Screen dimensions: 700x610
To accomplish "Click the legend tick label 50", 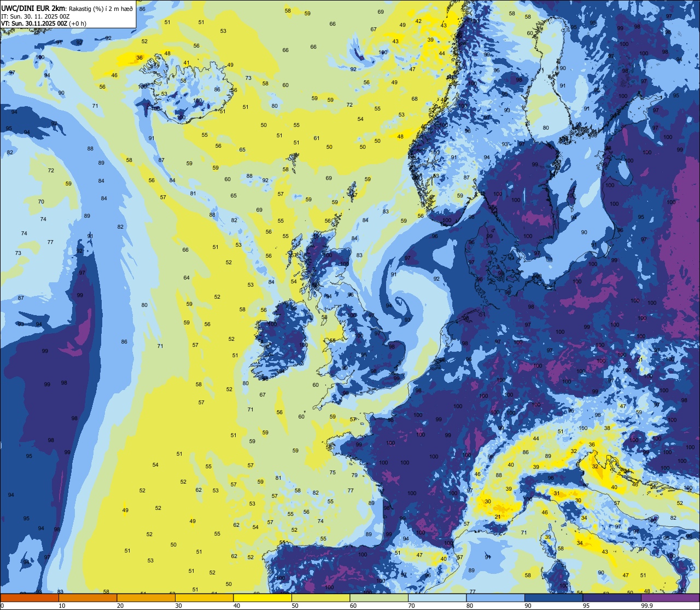I will coord(295,606).
